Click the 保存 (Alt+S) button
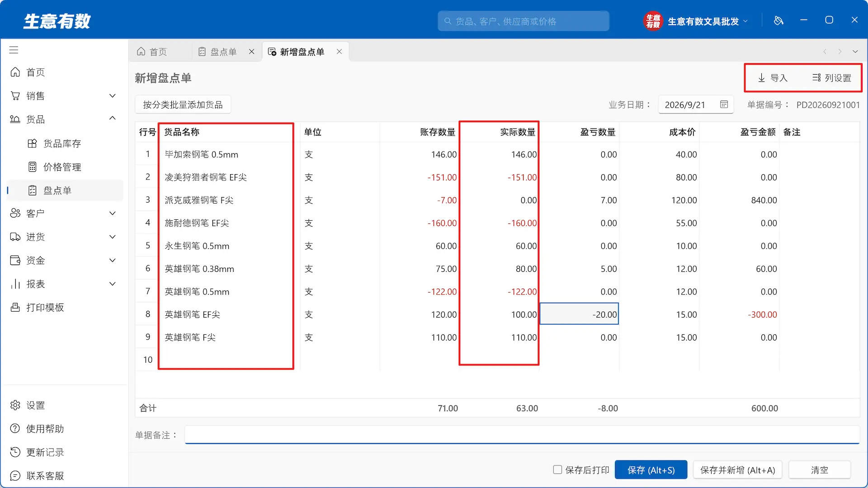868x488 pixels. [x=651, y=470]
